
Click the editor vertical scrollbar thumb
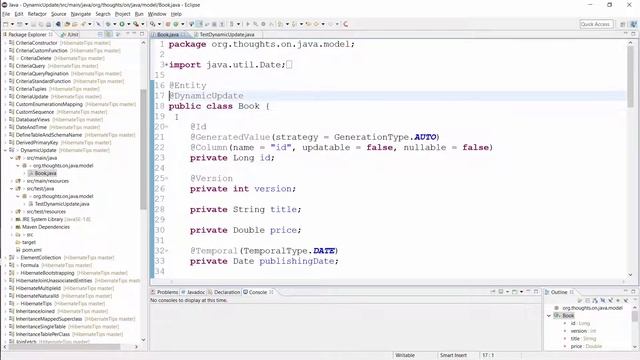click(631, 77)
